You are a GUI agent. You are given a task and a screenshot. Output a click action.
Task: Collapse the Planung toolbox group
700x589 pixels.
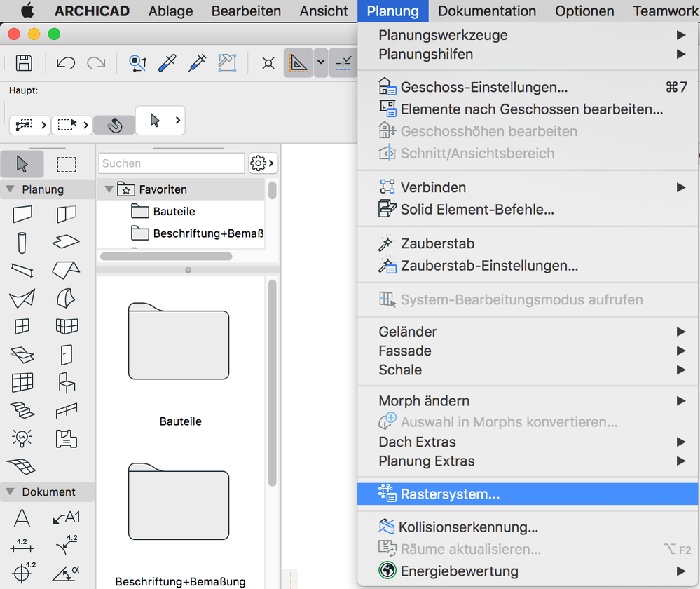click(x=11, y=189)
